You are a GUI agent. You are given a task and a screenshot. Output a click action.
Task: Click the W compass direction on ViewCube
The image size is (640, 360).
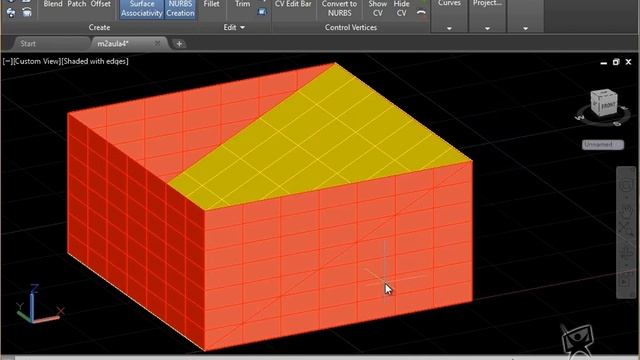[x=579, y=118]
